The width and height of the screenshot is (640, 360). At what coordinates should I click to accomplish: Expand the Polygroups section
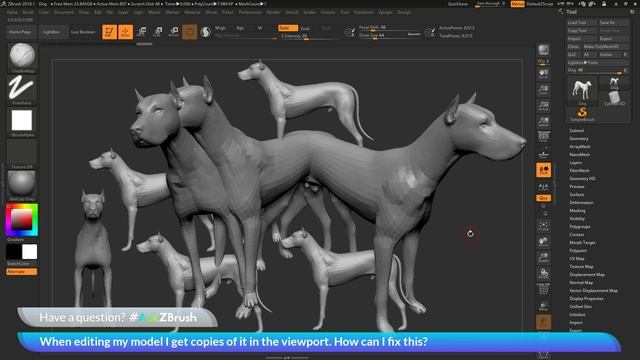pyautogui.click(x=580, y=227)
